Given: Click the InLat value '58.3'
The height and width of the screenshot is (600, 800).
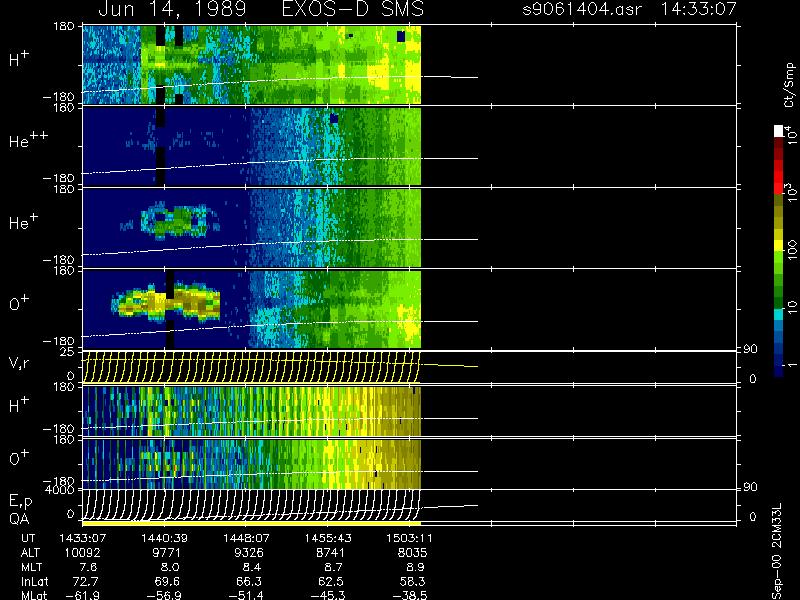Looking at the screenshot, I should tap(413, 582).
